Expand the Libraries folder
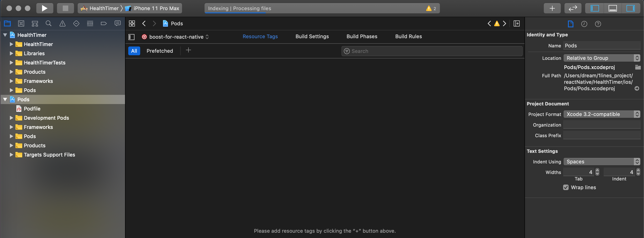This screenshot has height=238, width=644. coord(11,53)
